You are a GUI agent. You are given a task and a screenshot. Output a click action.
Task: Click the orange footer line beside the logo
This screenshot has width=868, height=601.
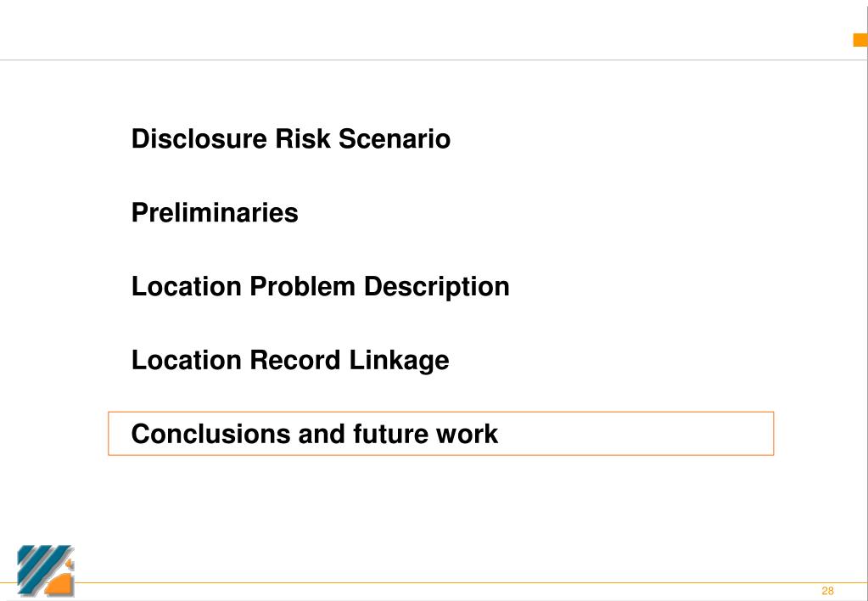[443, 582]
